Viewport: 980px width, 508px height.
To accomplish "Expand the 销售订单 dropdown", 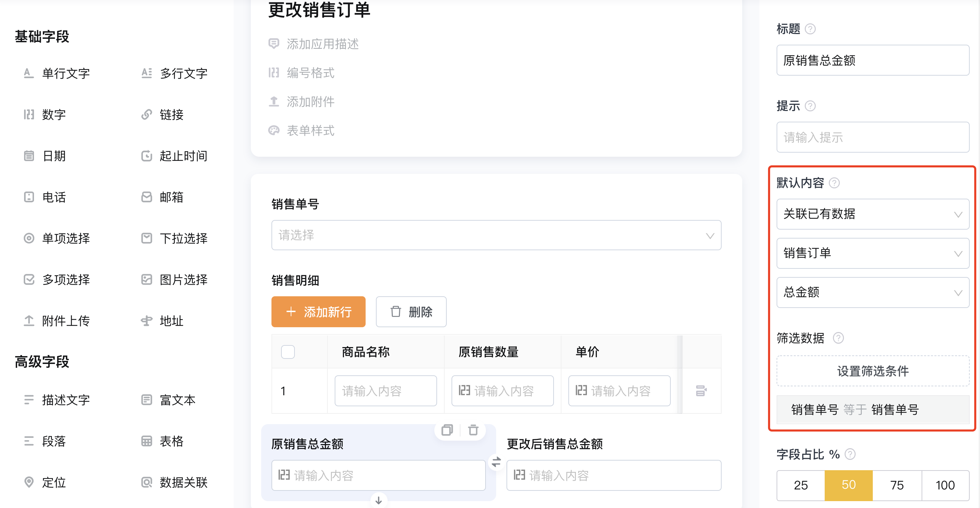I will (x=873, y=253).
